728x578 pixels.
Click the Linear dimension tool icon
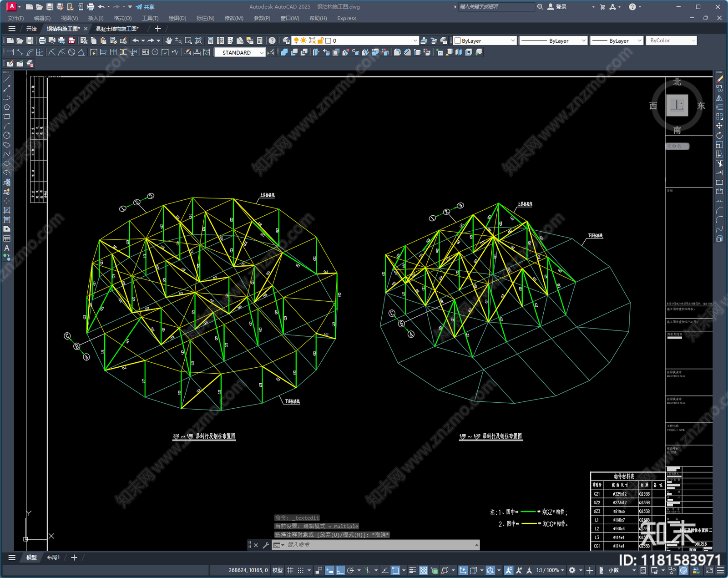point(10,52)
